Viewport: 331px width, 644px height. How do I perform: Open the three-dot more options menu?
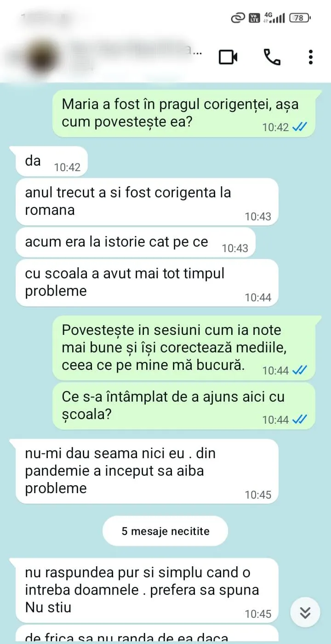pyautogui.click(x=311, y=57)
